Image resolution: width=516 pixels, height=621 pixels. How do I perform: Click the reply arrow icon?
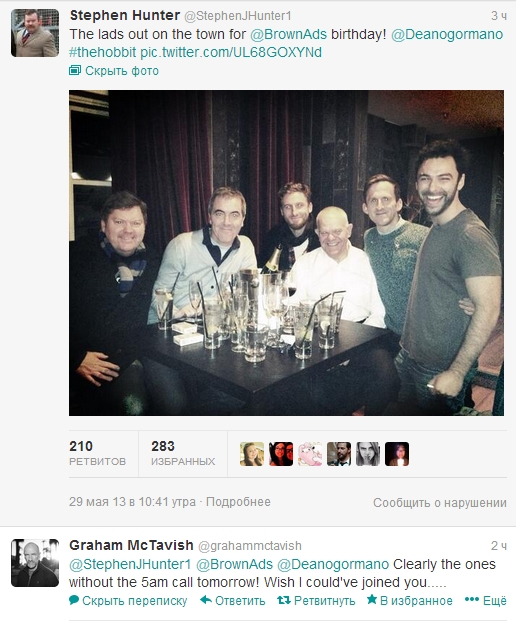coord(206,600)
